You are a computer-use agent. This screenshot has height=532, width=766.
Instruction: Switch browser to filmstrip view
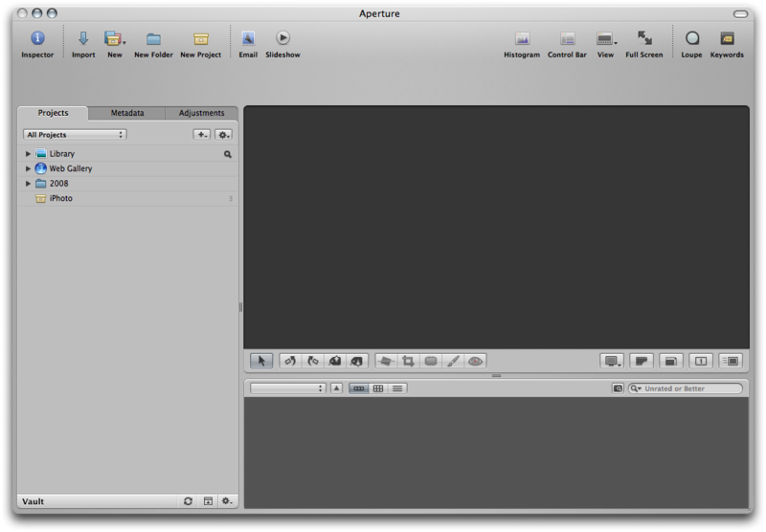(358, 388)
